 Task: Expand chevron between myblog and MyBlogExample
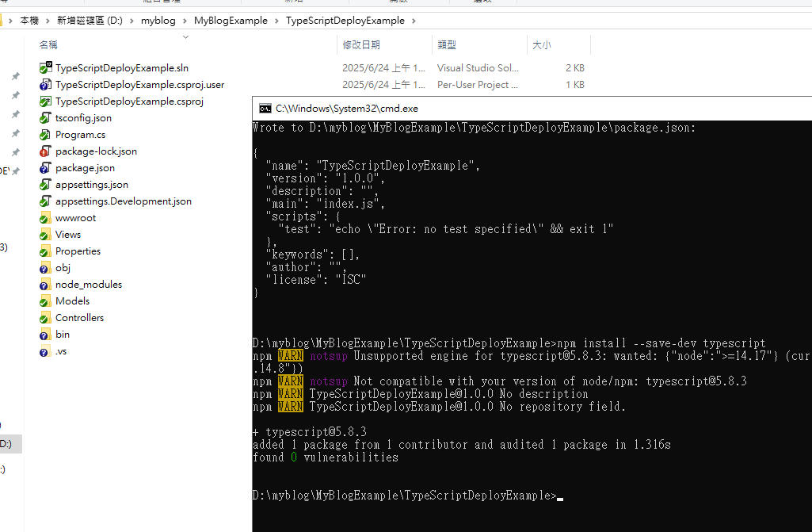185,21
